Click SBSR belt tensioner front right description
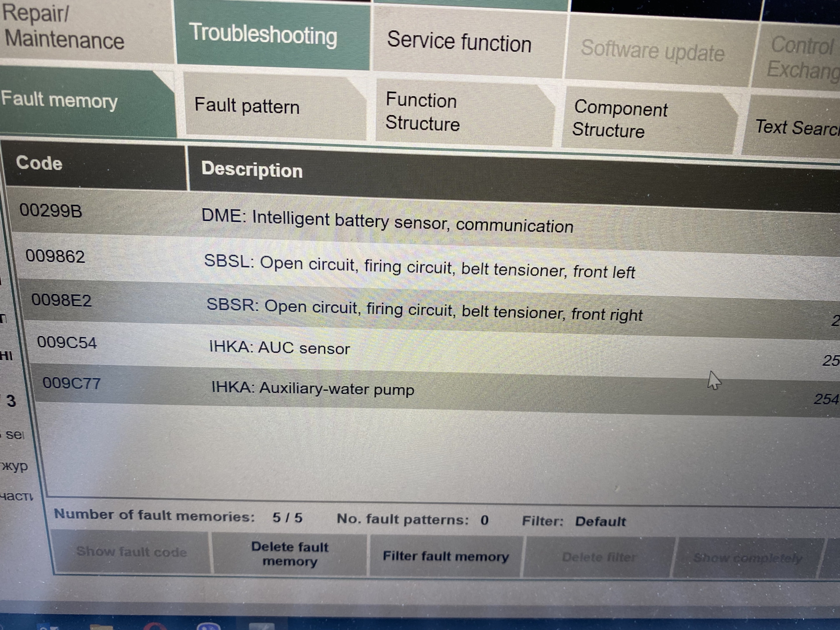The image size is (840, 630). pyautogui.click(x=424, y=310)
